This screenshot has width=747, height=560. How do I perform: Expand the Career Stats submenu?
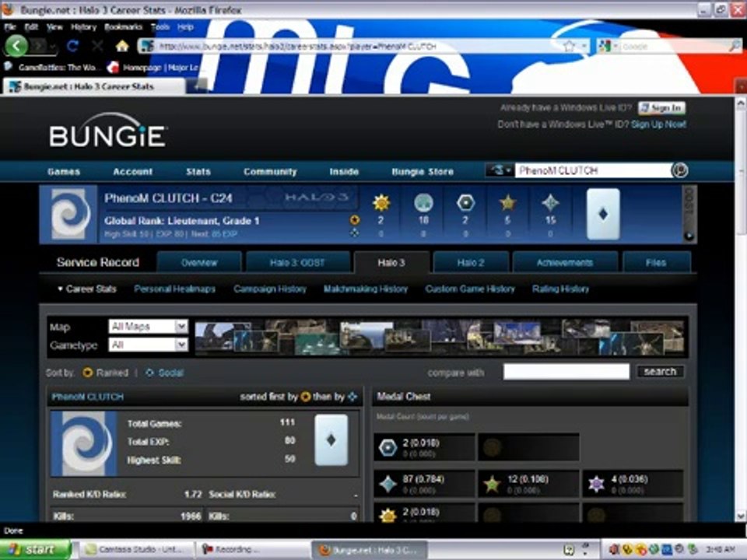86,289
